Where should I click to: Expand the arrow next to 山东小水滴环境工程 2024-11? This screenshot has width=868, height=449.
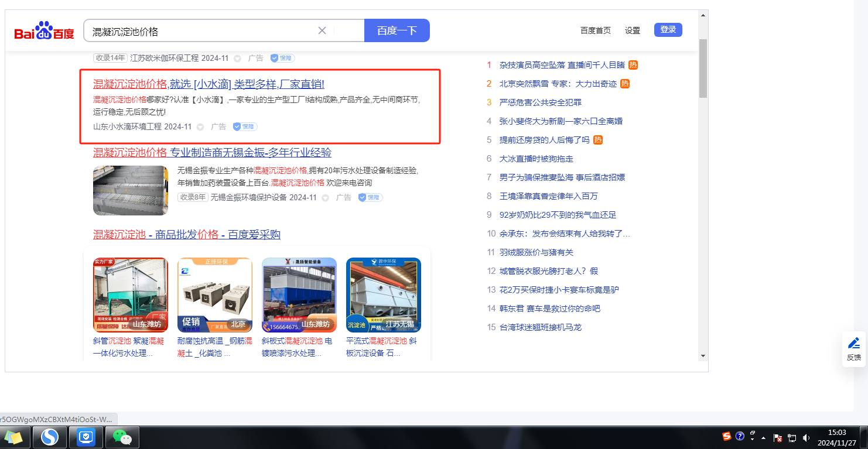pos(200,127)
